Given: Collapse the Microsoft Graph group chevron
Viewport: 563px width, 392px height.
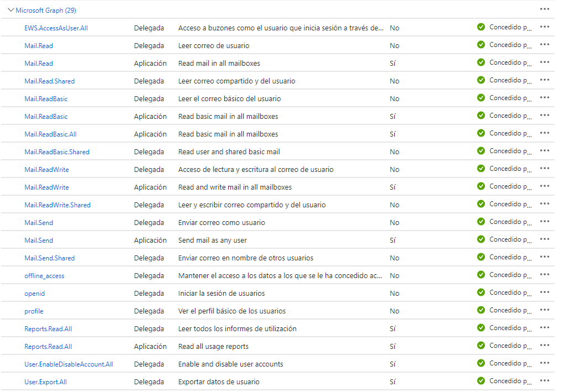Looking at the screenshot, I should coord(11,10).
